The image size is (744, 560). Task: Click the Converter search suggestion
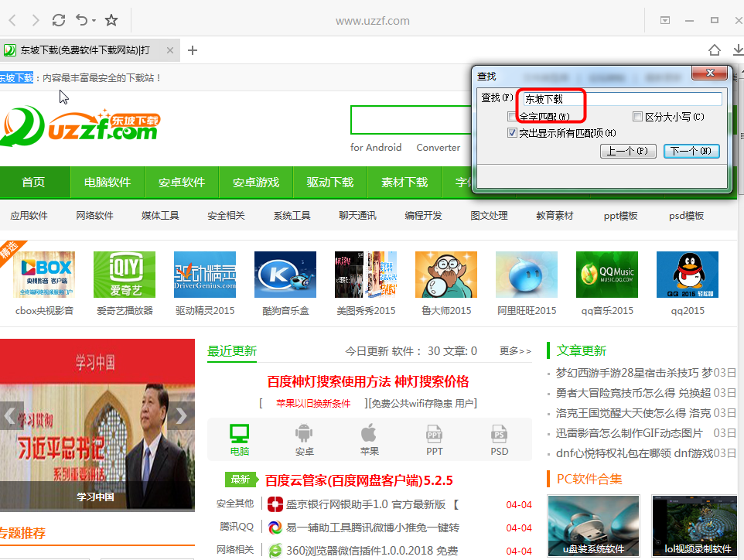439,148
